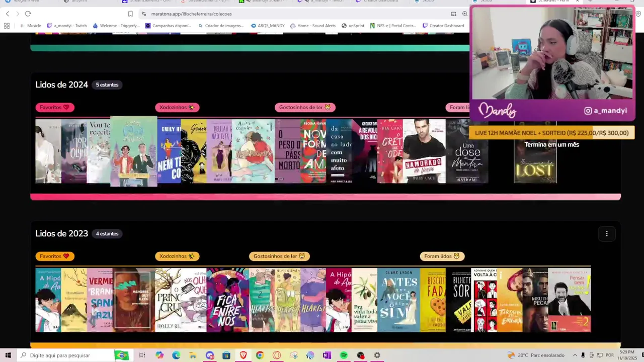Open Holly Black's 'O Príncipe Cruel' cover

[x=168, y=300]
